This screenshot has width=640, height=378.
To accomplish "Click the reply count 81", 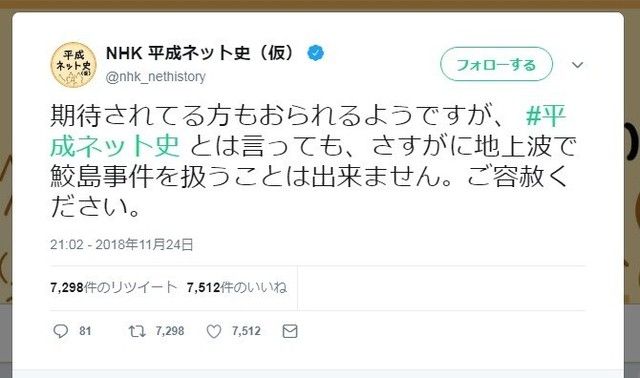I will tap(85, 331).
